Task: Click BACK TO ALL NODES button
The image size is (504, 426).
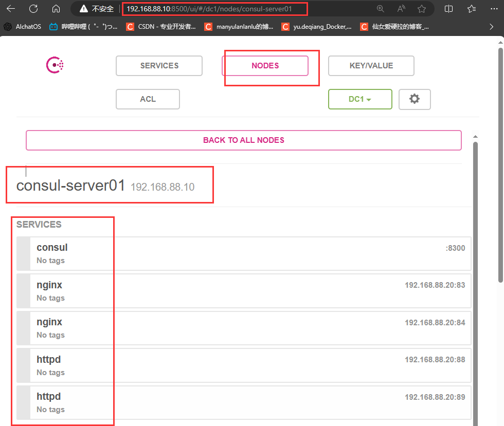Action: click(x=244, y=140)
